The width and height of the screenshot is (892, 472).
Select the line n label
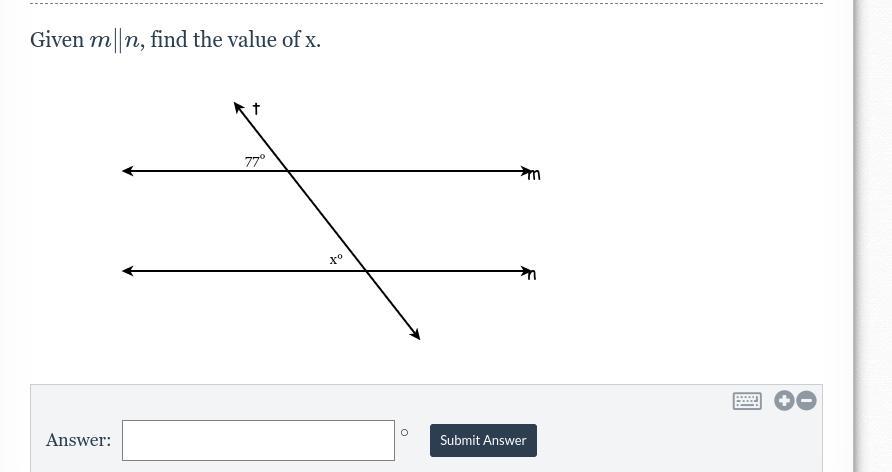click(x=532, y=275)
